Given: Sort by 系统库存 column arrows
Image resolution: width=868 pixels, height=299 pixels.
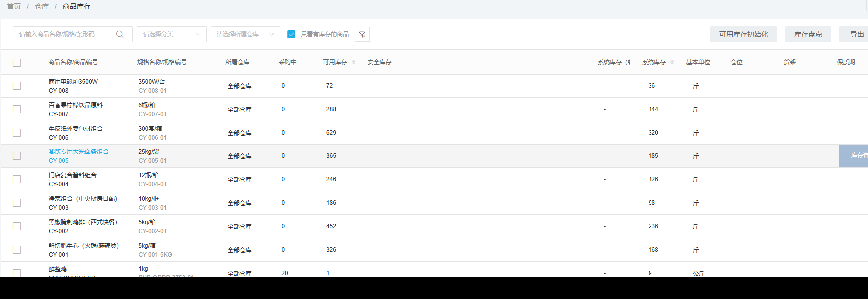Looking at the screenshot, I should tap(672, 62).
